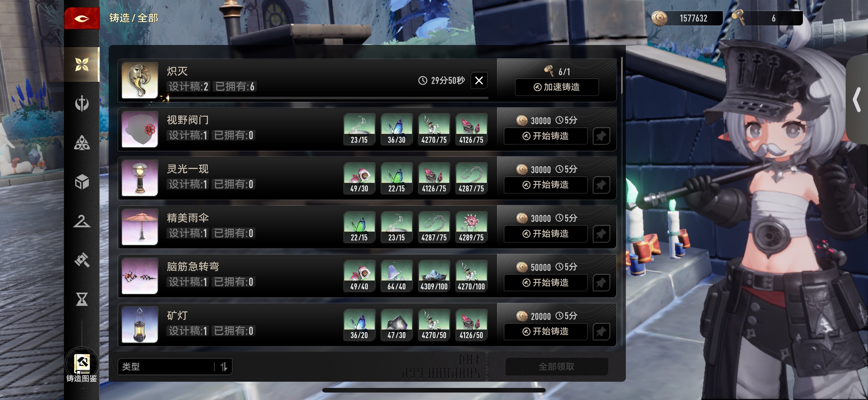Cancel the 炽灭 forging with X button

pos(479,81)
